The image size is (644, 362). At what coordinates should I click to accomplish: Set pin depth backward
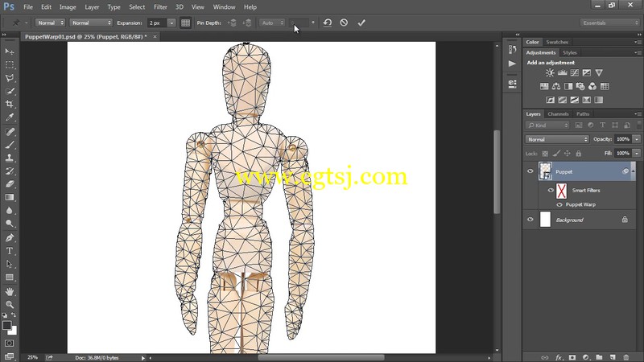coord(247,23)
